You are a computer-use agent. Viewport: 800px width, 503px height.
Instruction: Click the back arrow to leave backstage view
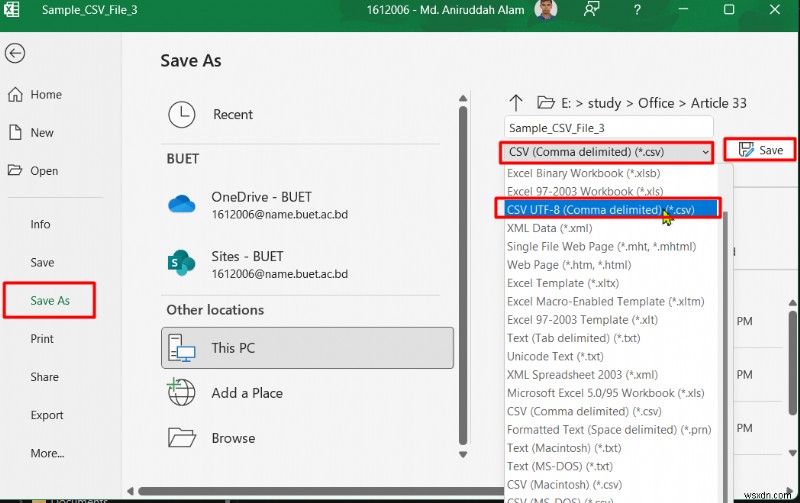point(15,53)
